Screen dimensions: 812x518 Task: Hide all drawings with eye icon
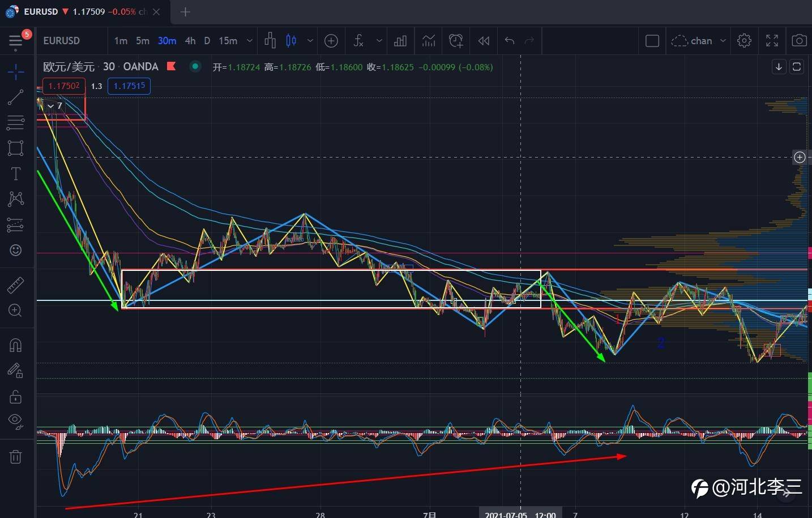[x=16, y=421]
